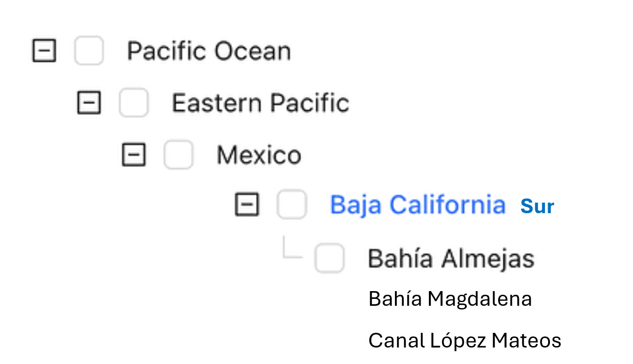This screenshot has width=633, height=364.
Task: Click the Bahía Magdalena entry
Action: (450, 299)
